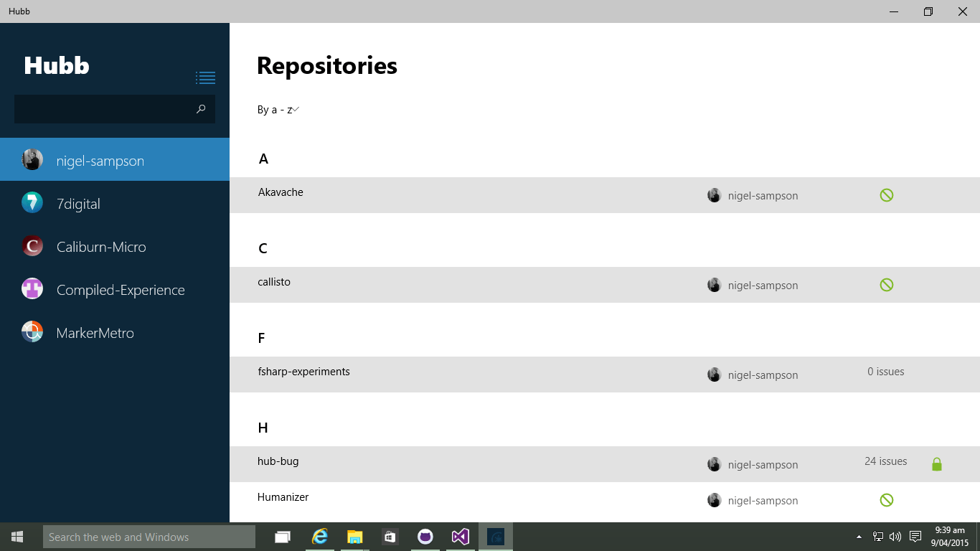980x551 pixels.
Task: Open Task View from the taskbar
Action: click(x=283, y=537)
